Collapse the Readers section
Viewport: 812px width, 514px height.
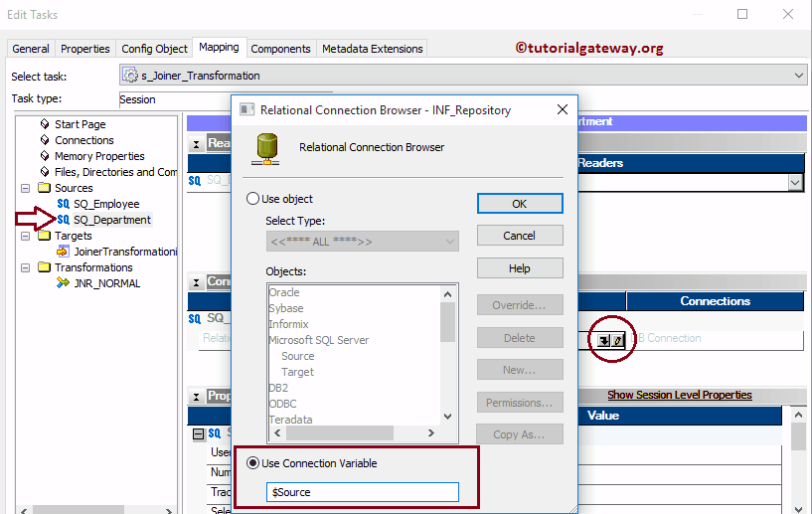tap(196, 144)
